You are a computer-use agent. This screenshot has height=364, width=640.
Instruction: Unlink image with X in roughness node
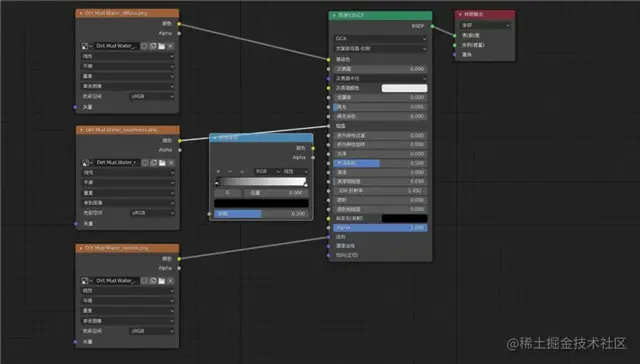[171, 163]
